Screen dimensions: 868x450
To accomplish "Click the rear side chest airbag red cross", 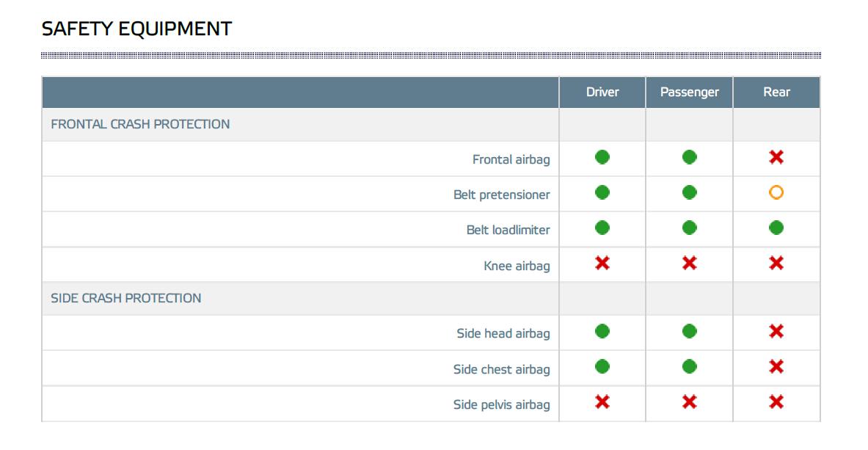I will [x=776, y=366].
